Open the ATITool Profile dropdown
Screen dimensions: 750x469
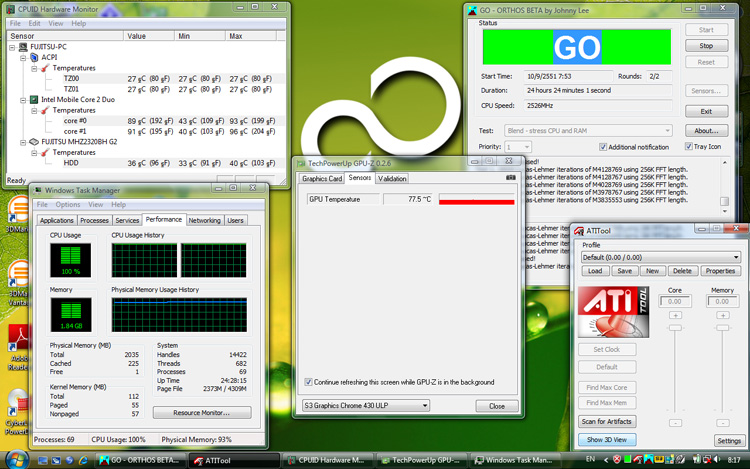[x=661, y=257]
